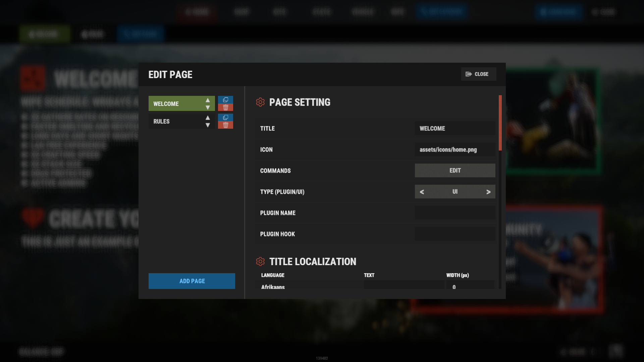Click the TITLE input field
The width and height of the screenshot is (644, 362).
coord(455,128)
